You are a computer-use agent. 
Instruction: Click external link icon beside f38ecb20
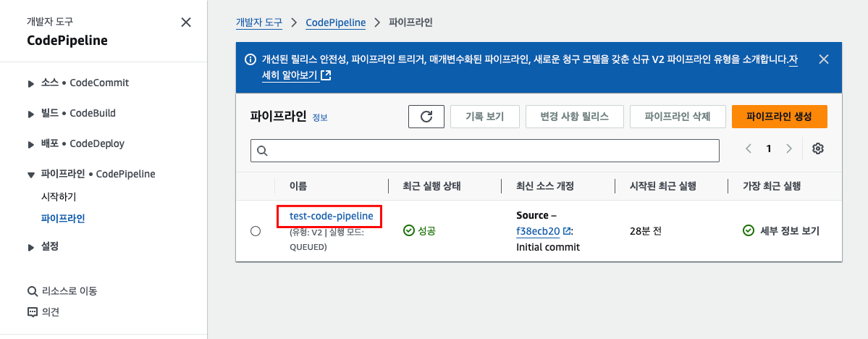pos(566,231)
